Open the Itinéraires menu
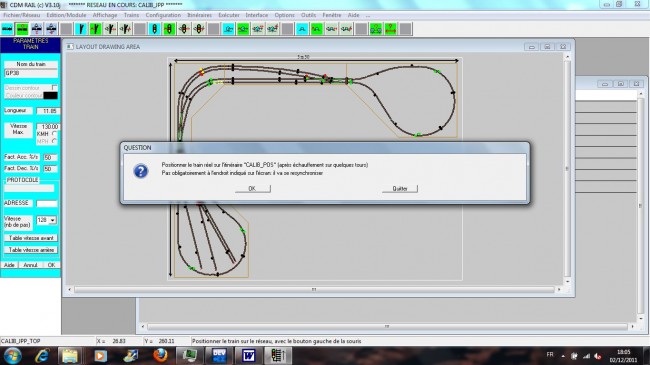This screenshot has width=650, height=365. [199, 15]
